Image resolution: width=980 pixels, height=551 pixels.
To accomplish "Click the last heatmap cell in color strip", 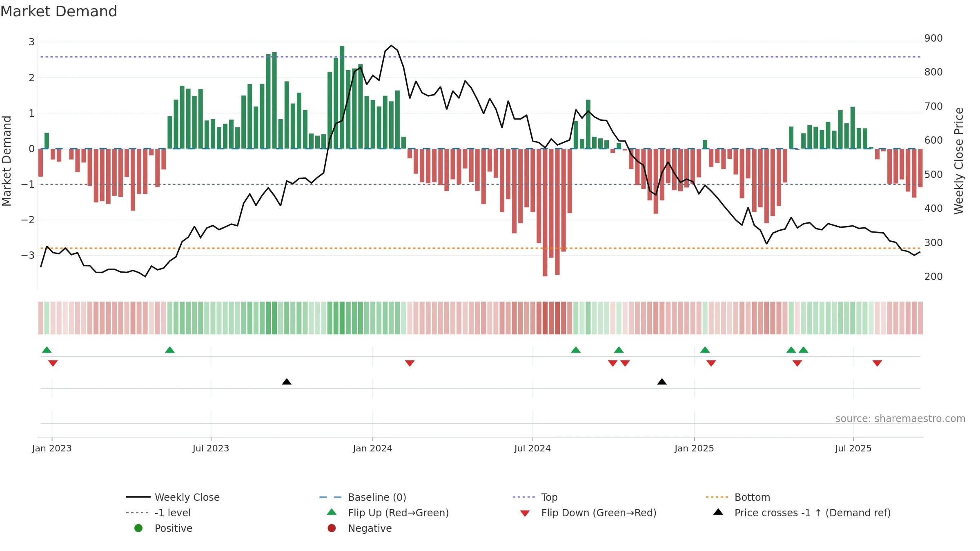I will [920, 318].
